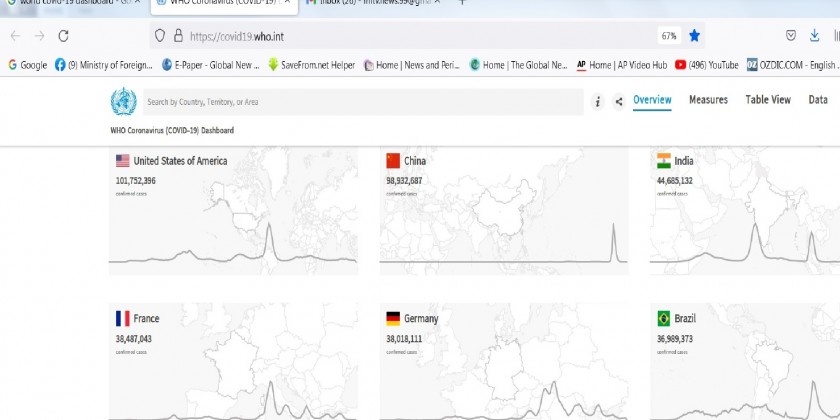Open the United States of America card
Viewport: 840px width, 420px height.
point(233,211)
